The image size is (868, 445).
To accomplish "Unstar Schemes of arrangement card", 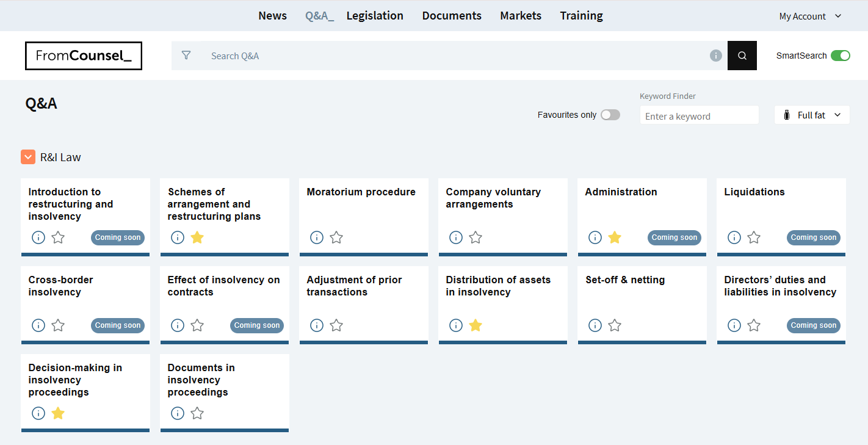I will point(197,237).
